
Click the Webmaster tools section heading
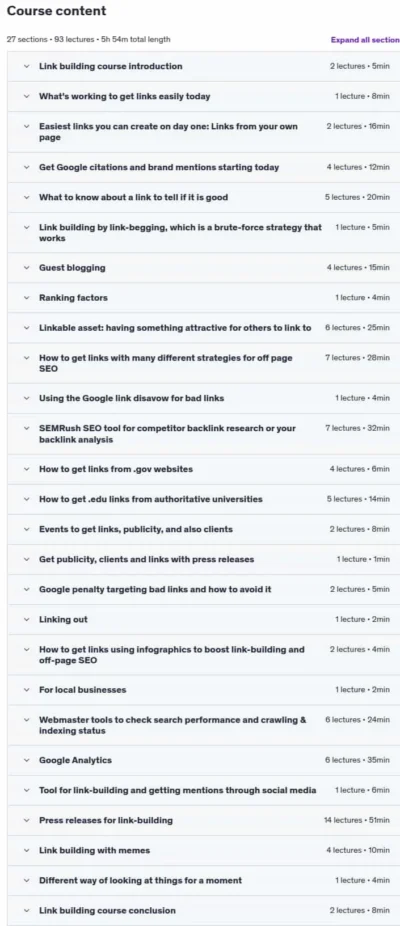pyautogui.click(x=173, y=725)
